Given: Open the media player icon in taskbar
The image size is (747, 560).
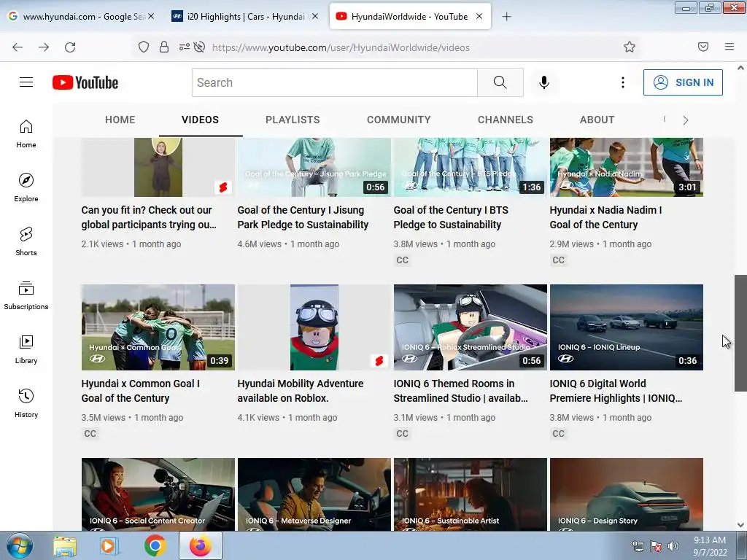Looking at the screenshot, I should [x=109, y=546].
